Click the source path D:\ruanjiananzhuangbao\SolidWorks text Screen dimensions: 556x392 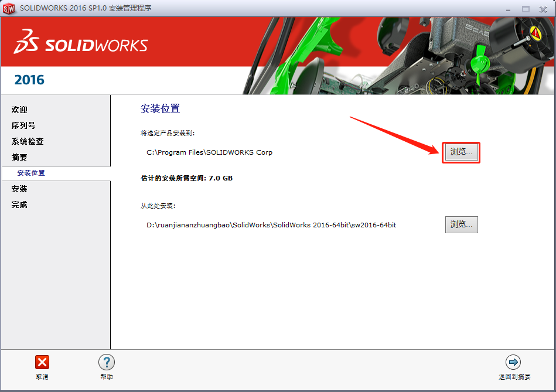tap(271, 225)
